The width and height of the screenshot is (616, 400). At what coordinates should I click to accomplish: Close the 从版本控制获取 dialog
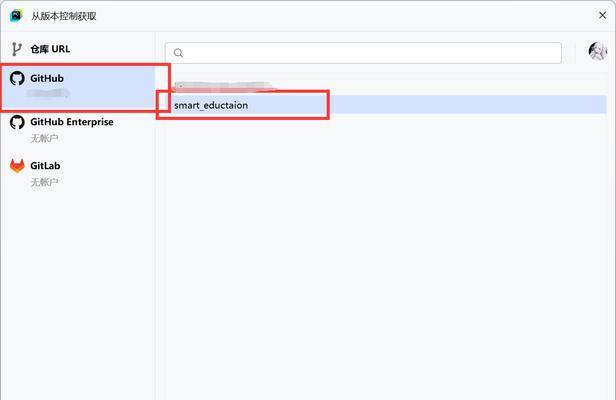[x=602, y=15]
